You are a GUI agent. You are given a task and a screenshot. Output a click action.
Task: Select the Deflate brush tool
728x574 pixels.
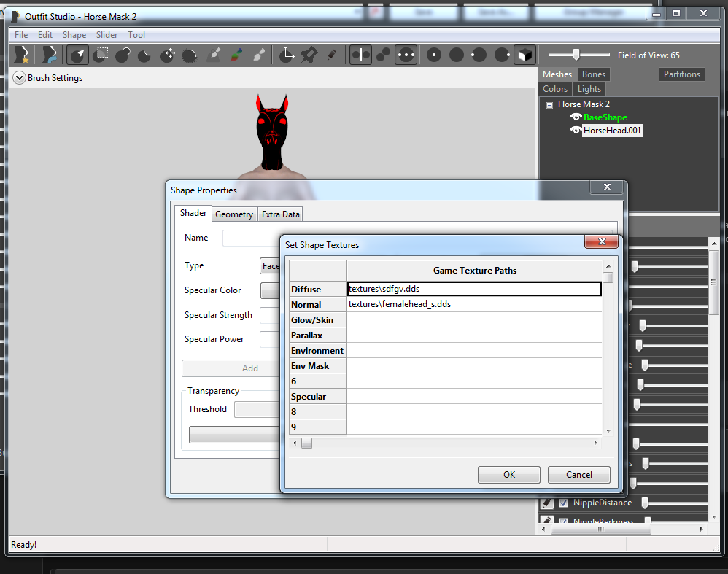click(x=145, y=55)
